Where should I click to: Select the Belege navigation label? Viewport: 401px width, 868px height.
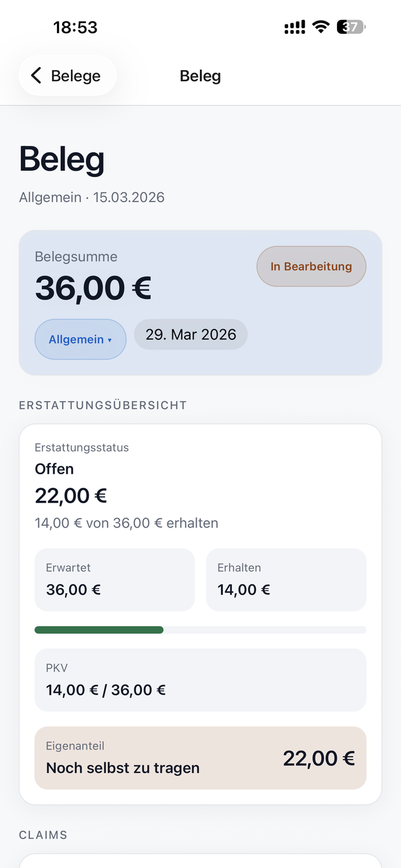tap(74, 75)
